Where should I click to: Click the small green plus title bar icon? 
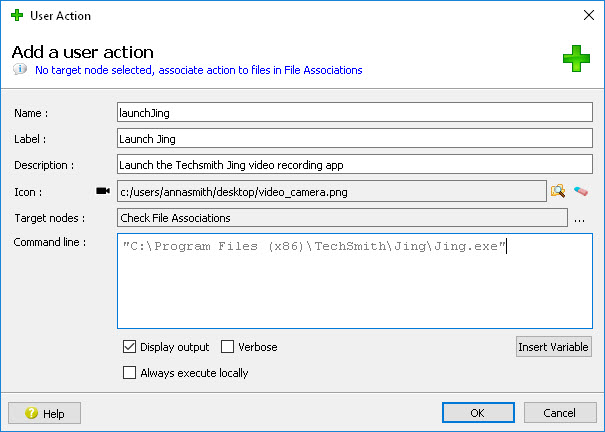point(14,16)
